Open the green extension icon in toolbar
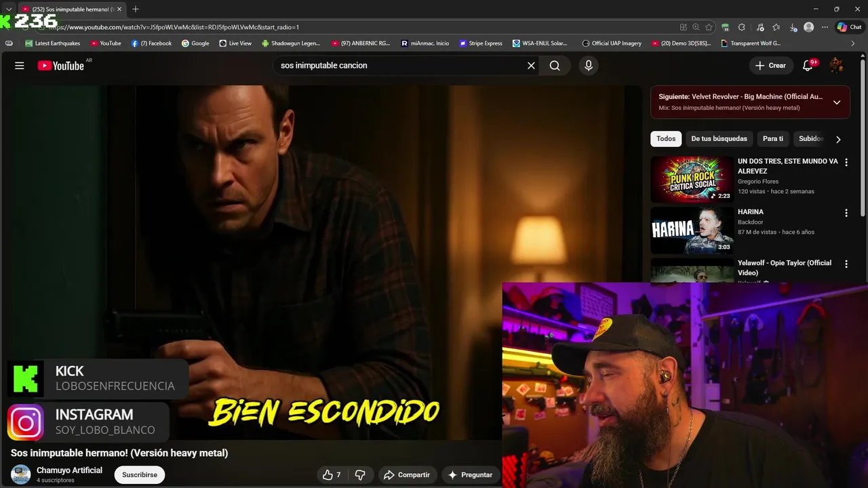The image size is (868, 488). tap(725, 27)
